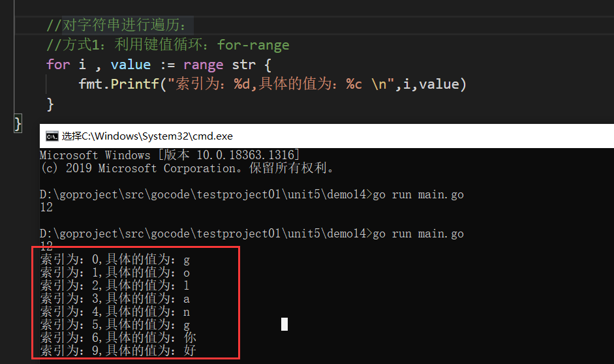
Task: Click the output line showing character 好
Action: pos(118,350)
